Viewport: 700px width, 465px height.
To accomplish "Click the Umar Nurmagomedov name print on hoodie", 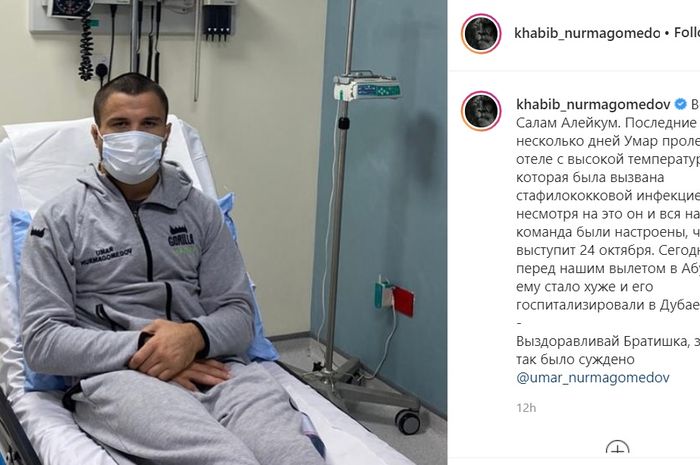I will pos(107,256).
